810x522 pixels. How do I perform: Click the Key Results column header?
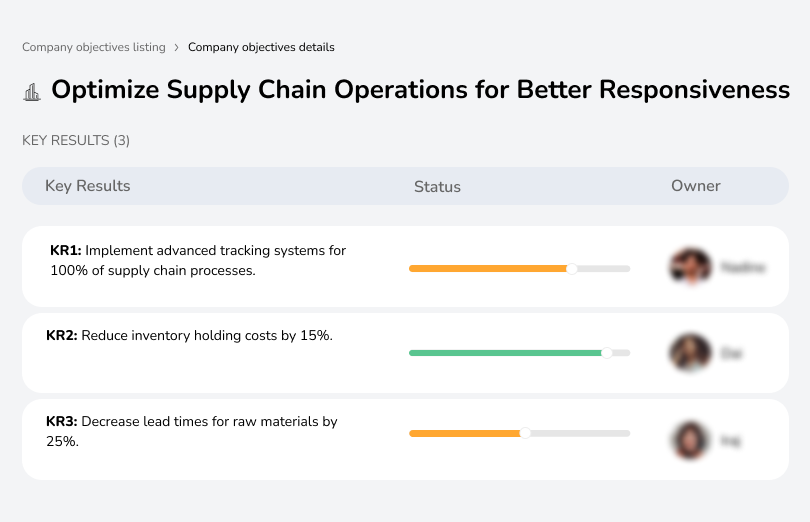(x=88, y=186)
